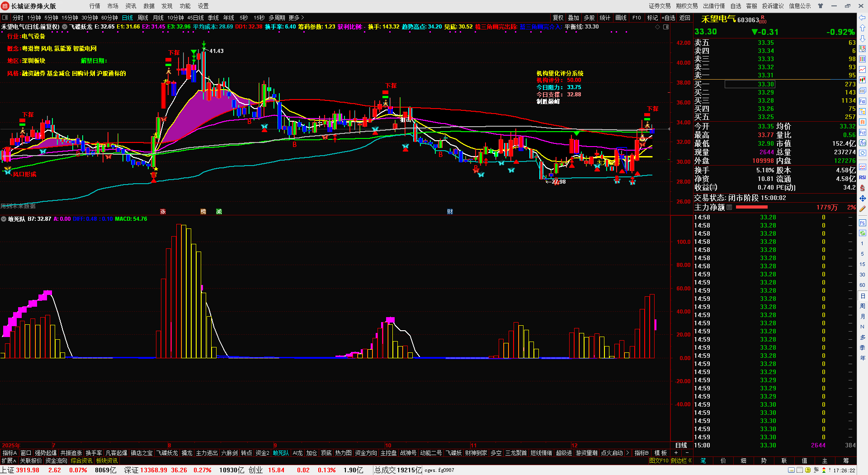Screen dimensions: 868x475
Task: Expand the 更多 period options
Action: pos(296,18)
